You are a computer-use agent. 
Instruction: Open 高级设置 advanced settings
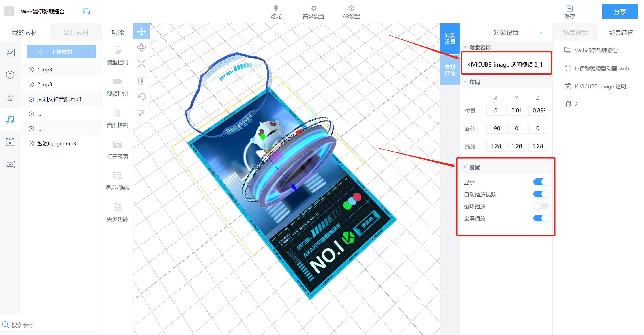tap(313, 12)
